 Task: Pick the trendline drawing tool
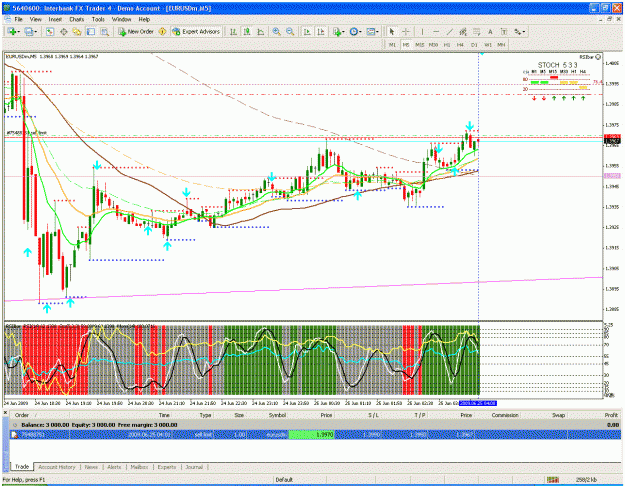(450, 31)
